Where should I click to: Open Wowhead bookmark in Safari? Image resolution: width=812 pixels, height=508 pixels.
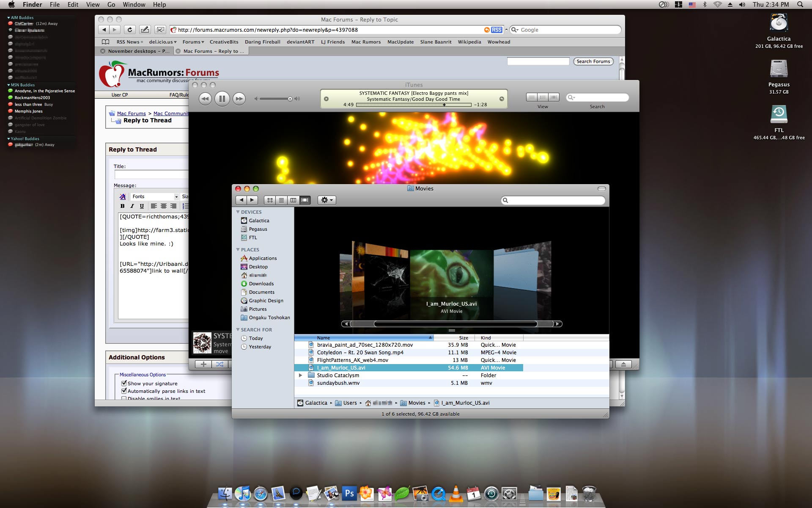(x=499, y=42)
